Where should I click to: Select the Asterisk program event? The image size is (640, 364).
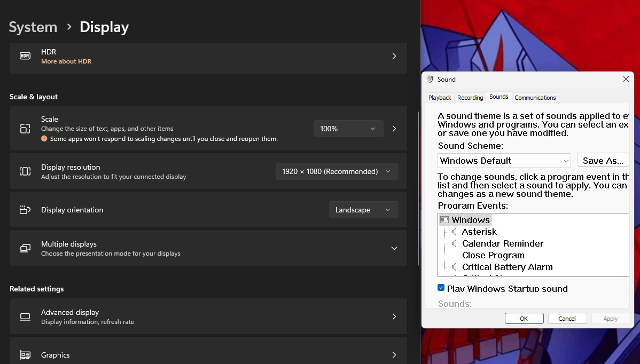click(x=479, y=232)
